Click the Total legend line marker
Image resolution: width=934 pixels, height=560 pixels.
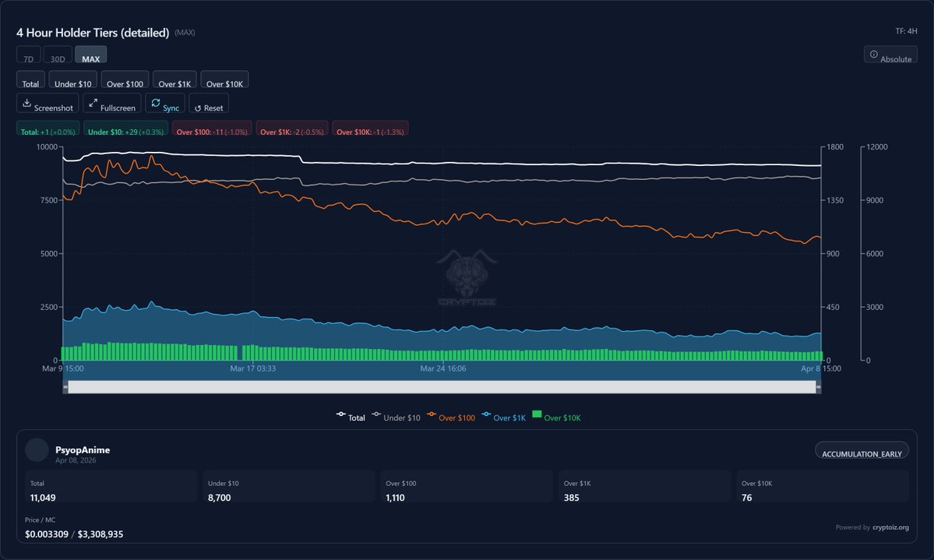341,417
